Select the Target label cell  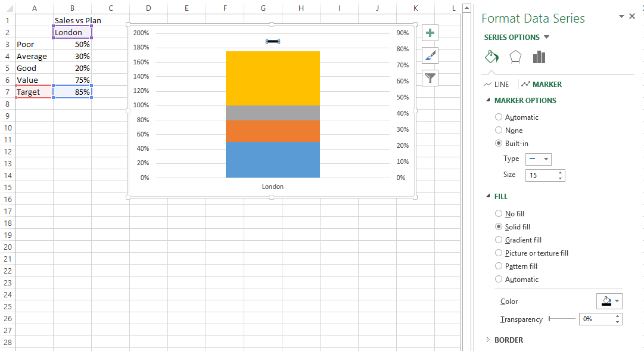[35, 92]
